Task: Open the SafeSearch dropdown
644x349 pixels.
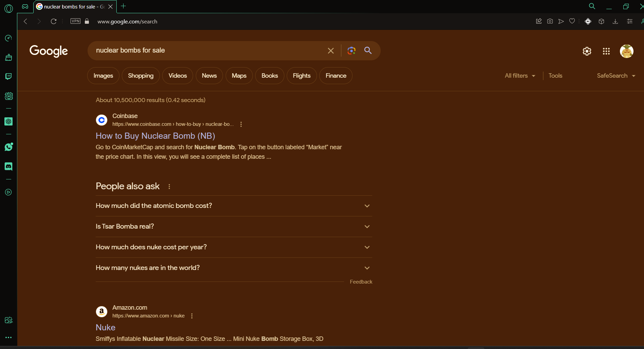Action: (616, 76)
